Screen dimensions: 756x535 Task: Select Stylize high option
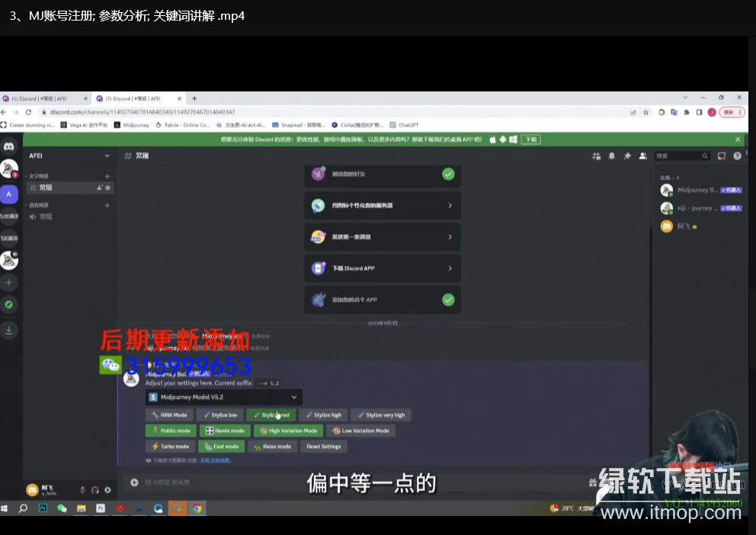[x=324, y=415]
